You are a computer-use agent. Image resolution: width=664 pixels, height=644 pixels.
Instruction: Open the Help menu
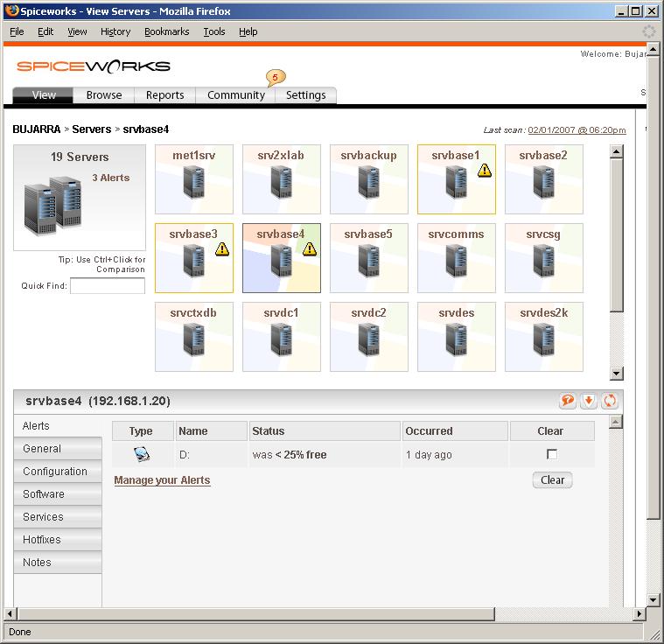[x=248, y=31]
